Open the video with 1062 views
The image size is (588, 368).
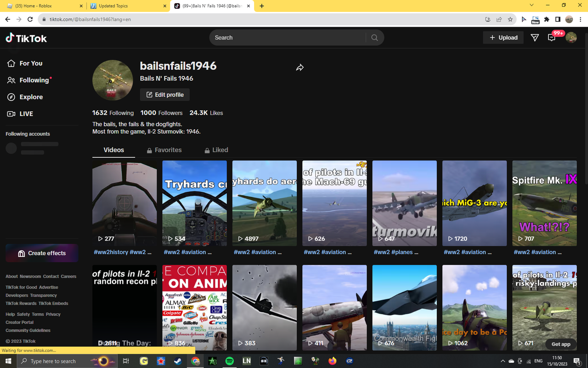click(x=475, y=308)
